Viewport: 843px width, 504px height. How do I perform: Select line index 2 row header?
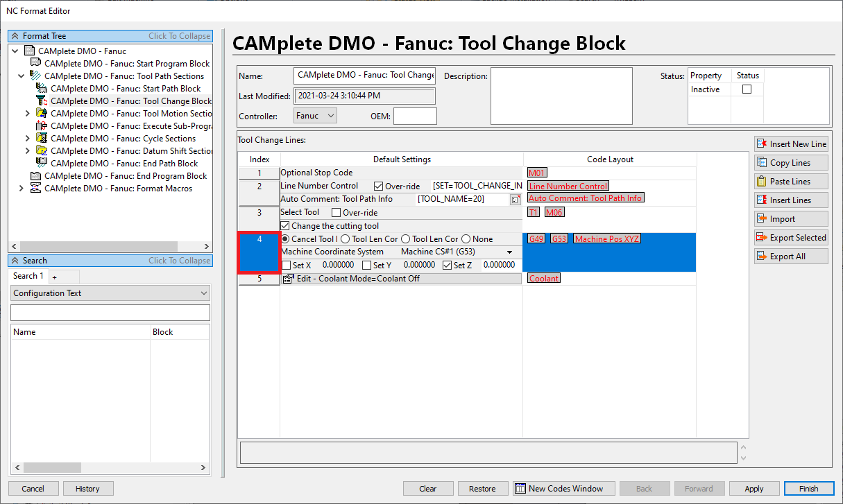click(259, 193)
